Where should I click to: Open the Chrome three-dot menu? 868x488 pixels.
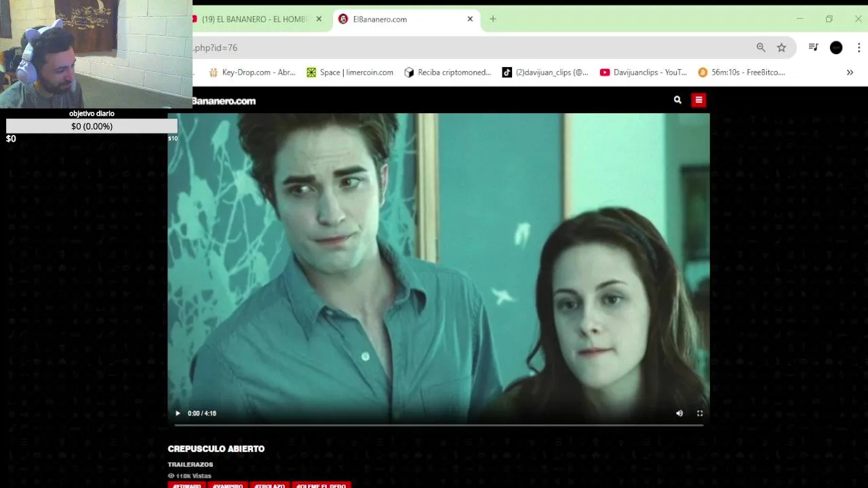[859, 47]
